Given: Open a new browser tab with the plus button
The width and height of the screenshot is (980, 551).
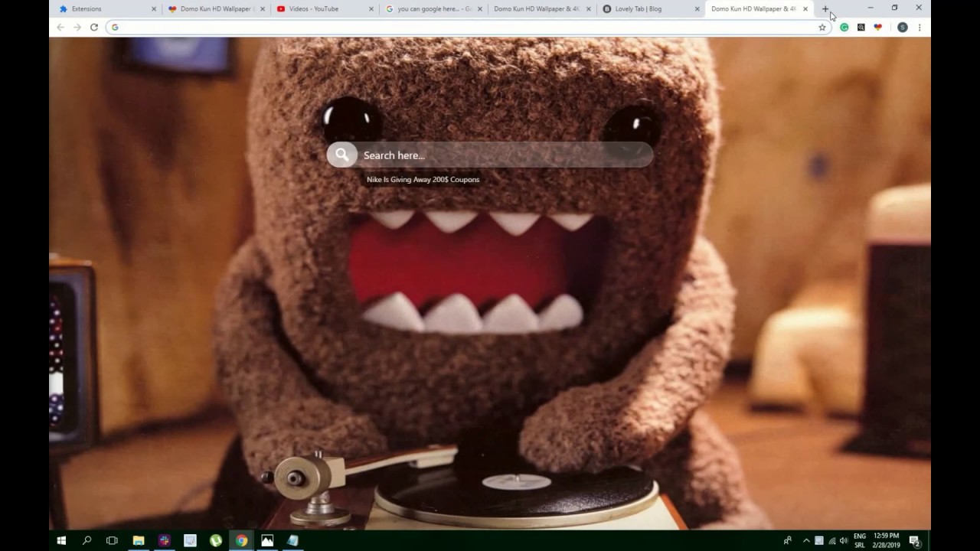Looking at the screenshot, I should (825, 8).
